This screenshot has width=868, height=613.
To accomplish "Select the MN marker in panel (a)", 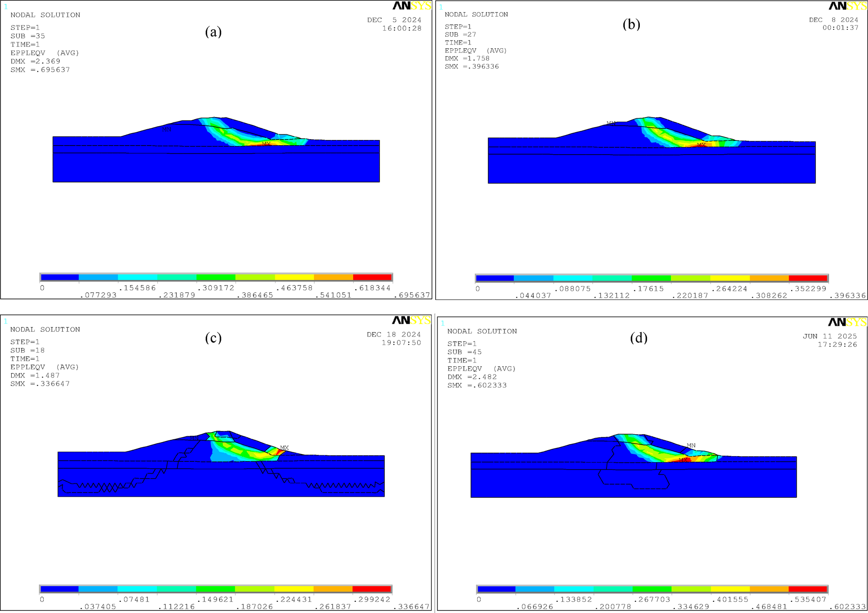I will tap(166, 129).
